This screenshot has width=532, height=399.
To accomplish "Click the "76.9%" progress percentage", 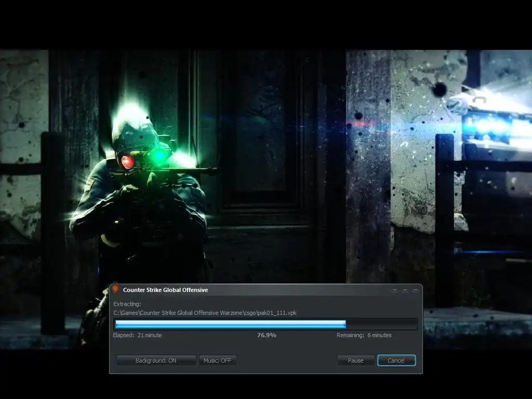I will [267, 335].
